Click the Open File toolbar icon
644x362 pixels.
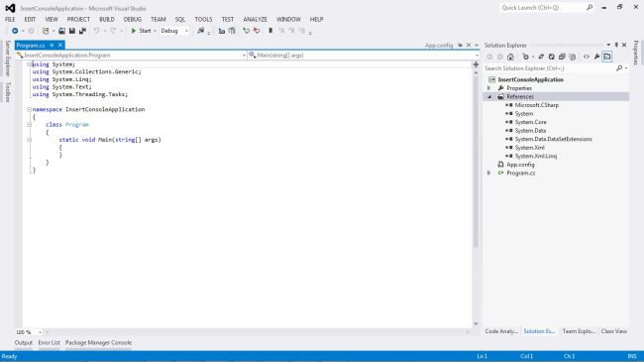(x=61, y=31)
